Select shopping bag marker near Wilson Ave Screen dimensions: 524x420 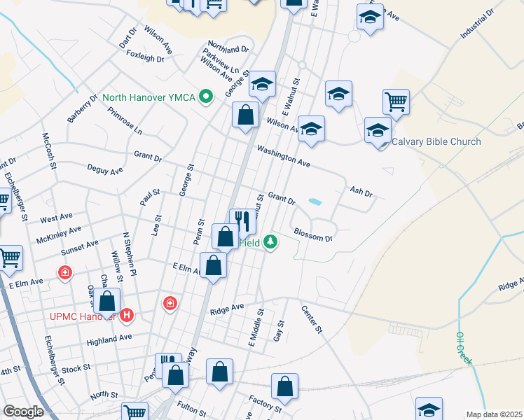click(246, 116)
